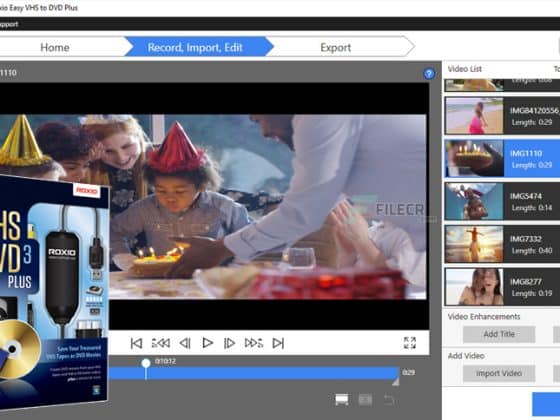Select the beach girl video thumbnail with length 0:29
This screenshot has height=420, width=560.
(475, 116)
